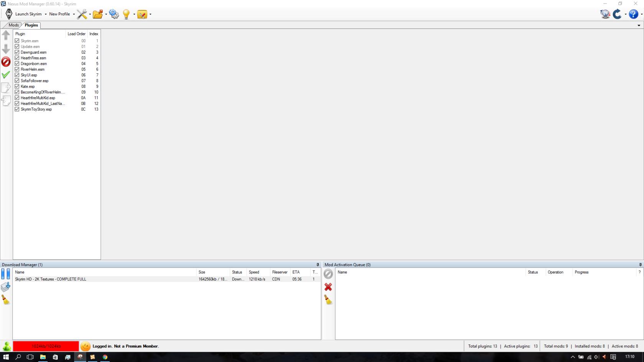
Task: Uncheck the Dawnguard.esm plugin checkbox
Action: [x=17, y=52]
